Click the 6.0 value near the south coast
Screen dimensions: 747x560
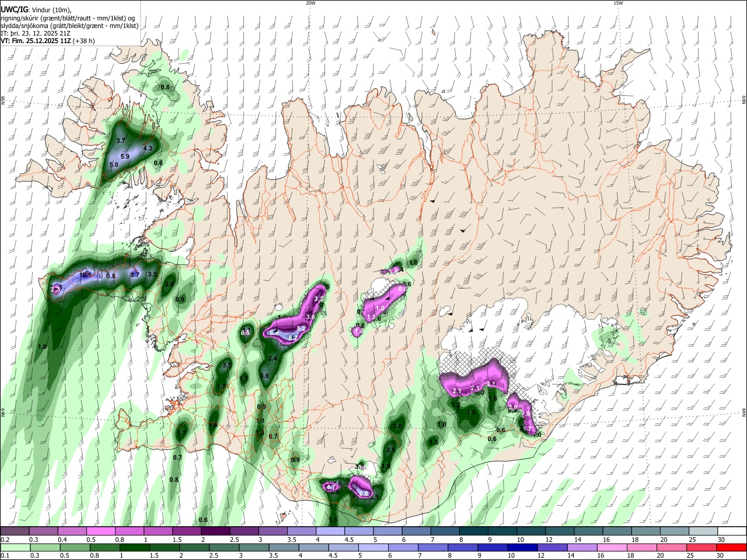point(364,494)
